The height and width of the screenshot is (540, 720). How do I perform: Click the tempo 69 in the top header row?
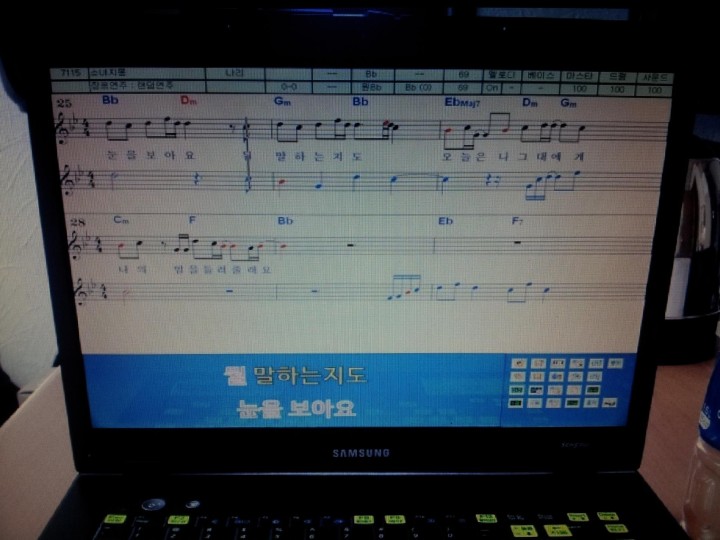[463, 75]
